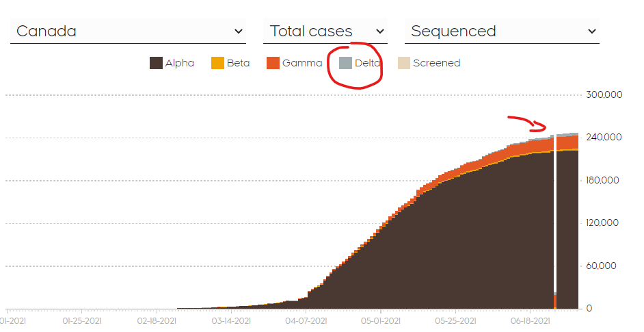Image resolution: width=644 pixels, height=332 pixels.
Task: Toggle the Alpha series via its label
Action: 179,63
